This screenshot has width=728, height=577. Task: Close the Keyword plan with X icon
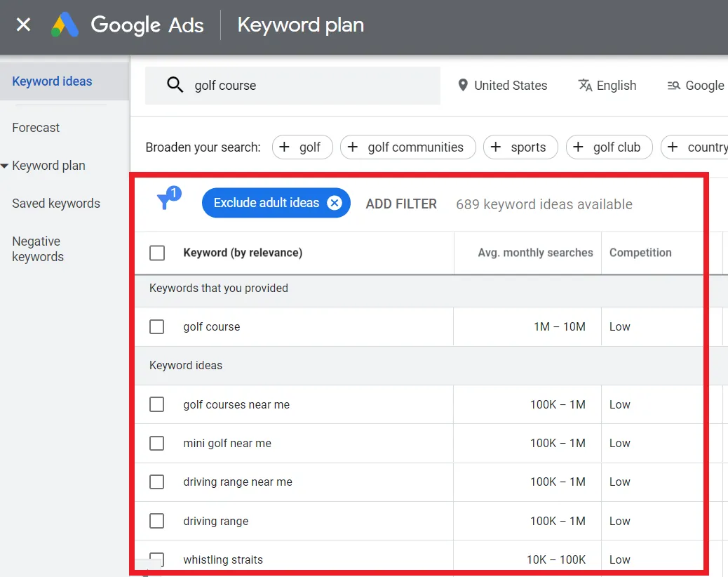click(23, 25)
